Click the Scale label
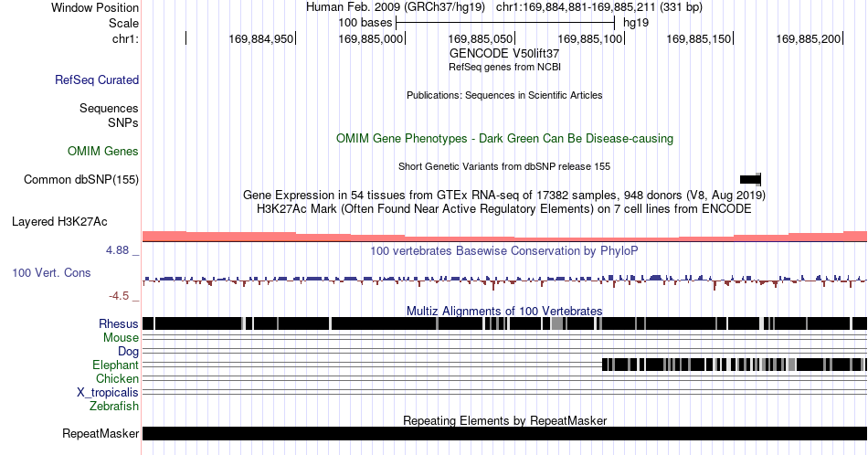Image resolution: width=868 pixels, height=455 pixels. click(x=123, y=23)
